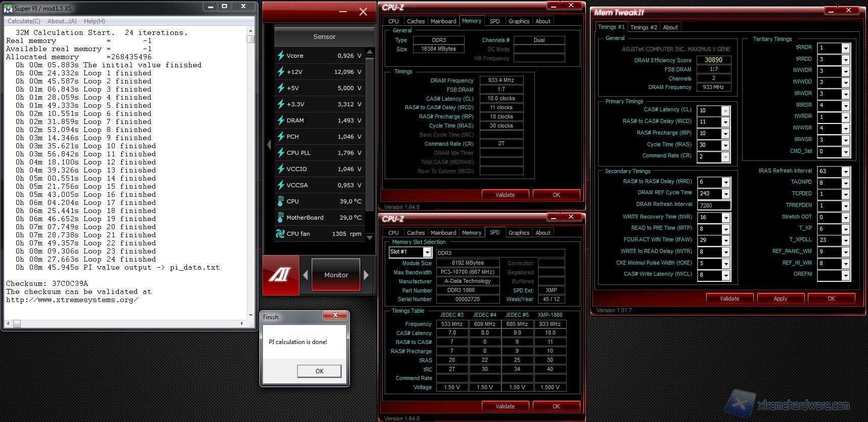This screenshot has width=868, height=422.
Task: Click the DRAM Refresh Interval input field
Action: 713,205
